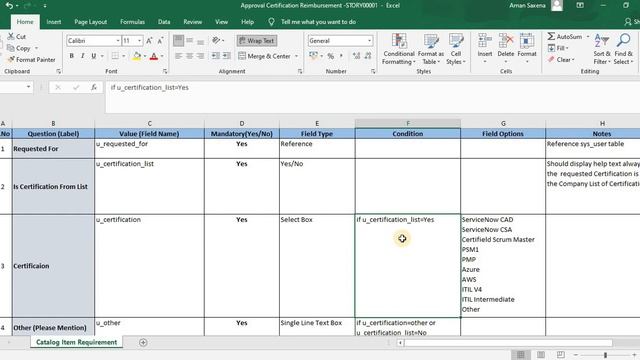Apply the Borders icon
Viewport: 640px width, 360px height.
tap(116, 56)
